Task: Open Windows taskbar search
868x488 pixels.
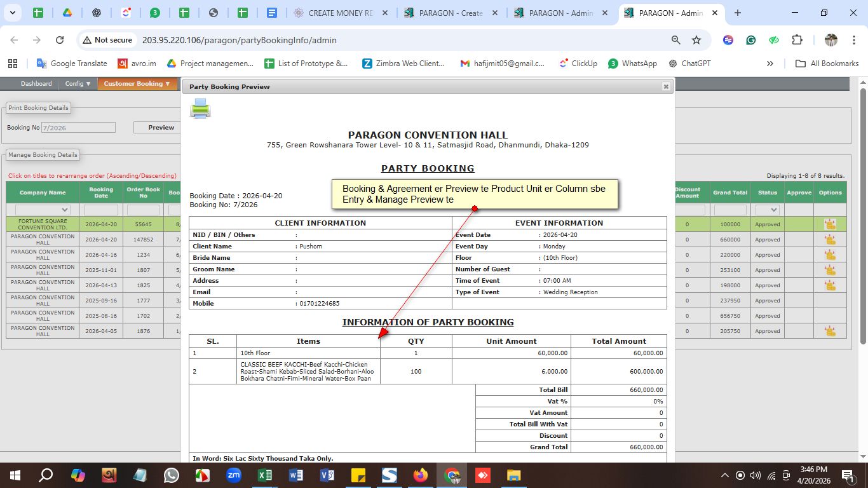Action: [46, 475]
